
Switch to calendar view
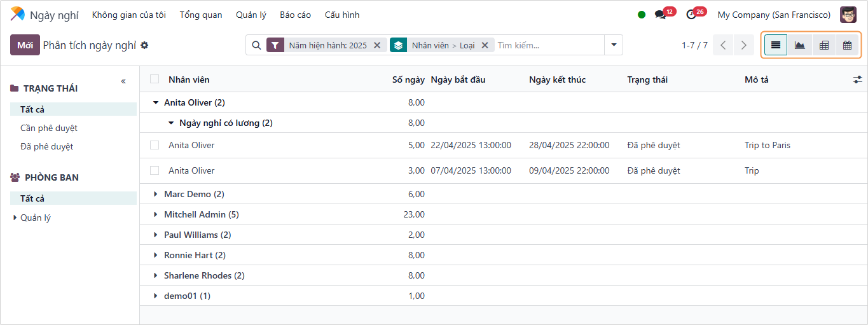click(x=847, y=45)
